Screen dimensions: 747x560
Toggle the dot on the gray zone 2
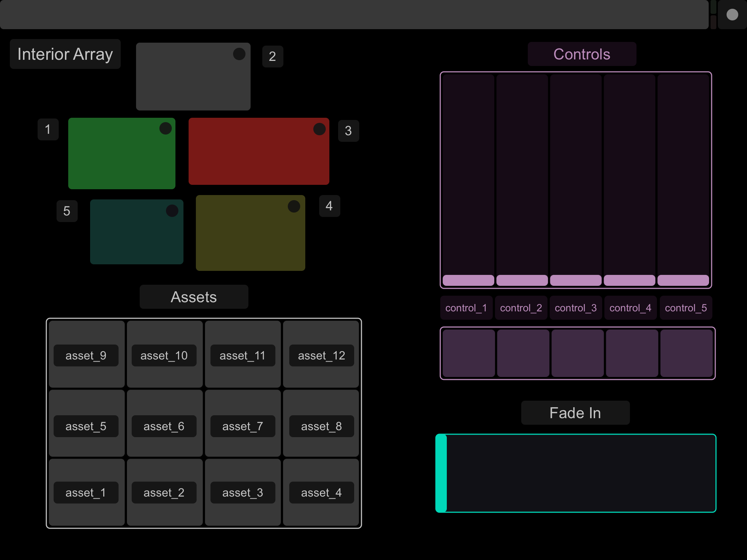[239, 54]
